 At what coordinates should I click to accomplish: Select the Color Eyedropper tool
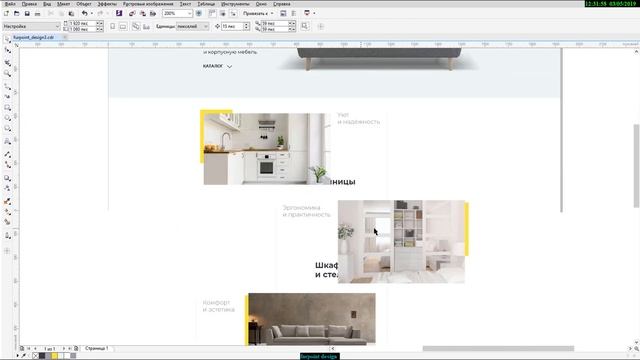point(7,201)
